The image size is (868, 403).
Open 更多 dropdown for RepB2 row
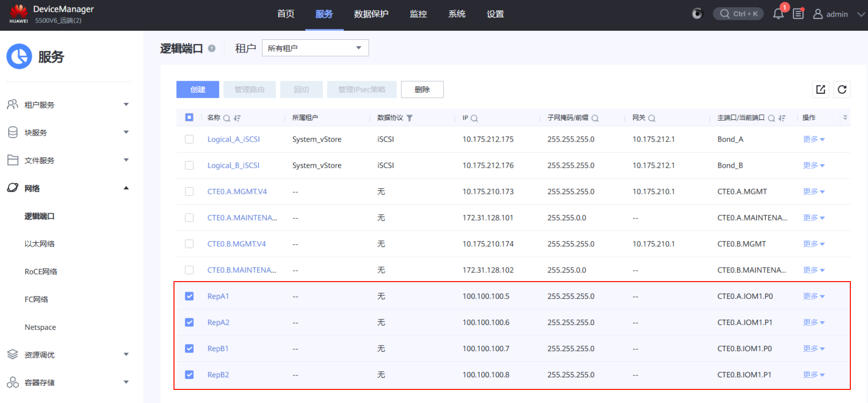[x=813, y=375]
